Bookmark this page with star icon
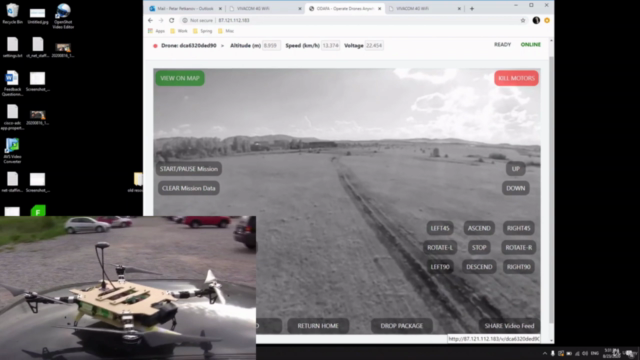640x360 pixels. pos(523,20)
